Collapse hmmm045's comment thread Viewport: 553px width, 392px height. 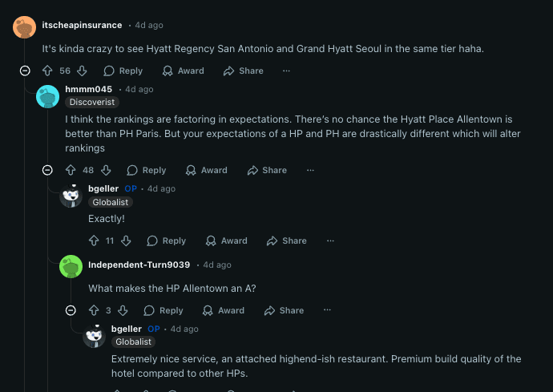pyautogui.click(x=47, y=170)
